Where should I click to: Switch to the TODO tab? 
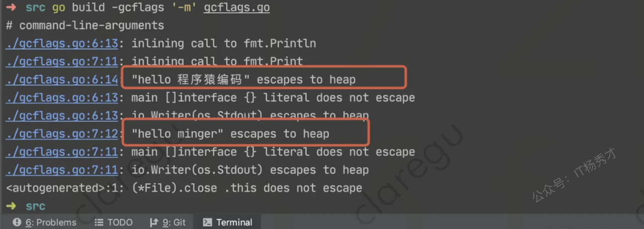coord(113,222)
